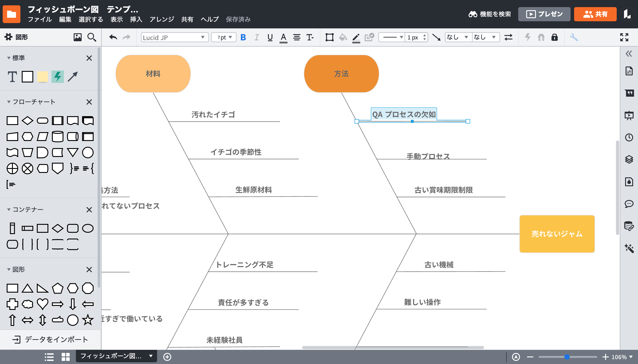Open the comments speech bubble icon
The image size is (638, 364).
point(629,204)
